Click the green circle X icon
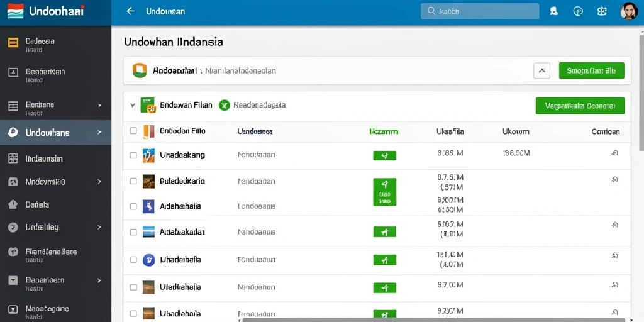This screenshot has height=322, width=644. click(x=225, y=106)
